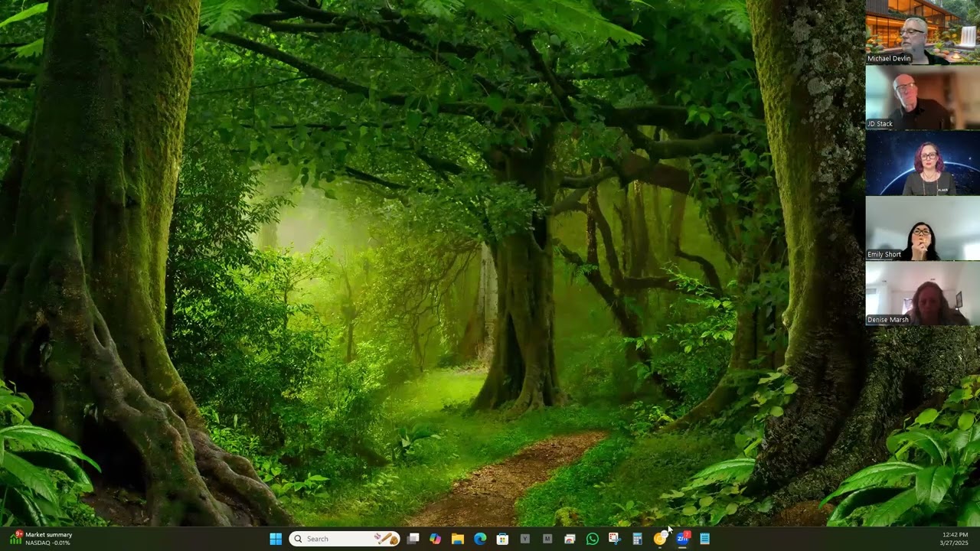Open Zoom Workplace from the taskbar
980x551 pixels.
(682, 539)
